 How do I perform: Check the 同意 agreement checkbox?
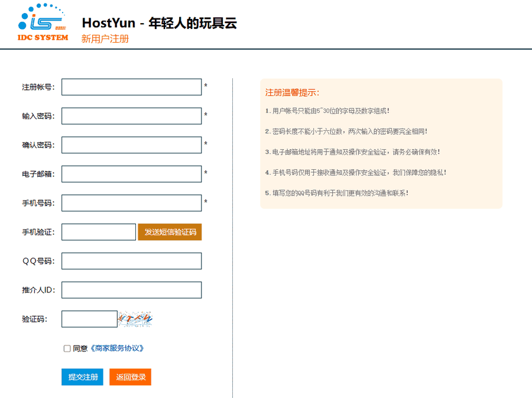[x=67, y=349]
